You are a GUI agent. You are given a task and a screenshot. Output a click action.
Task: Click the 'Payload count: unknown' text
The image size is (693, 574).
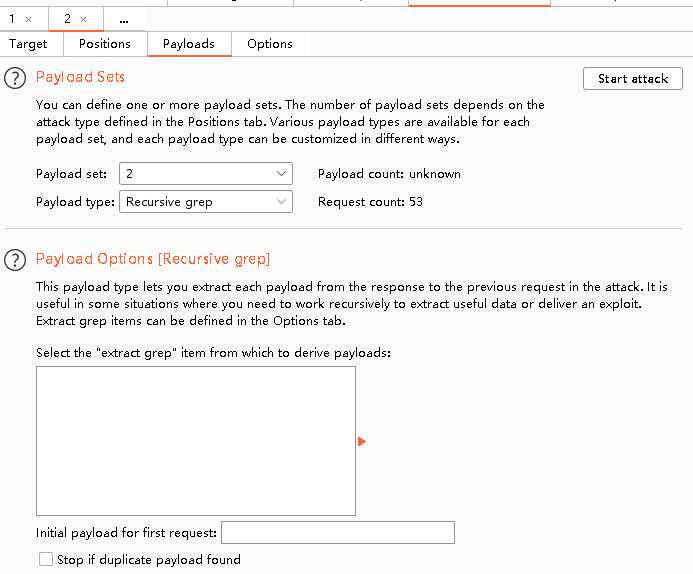[389, 174]
